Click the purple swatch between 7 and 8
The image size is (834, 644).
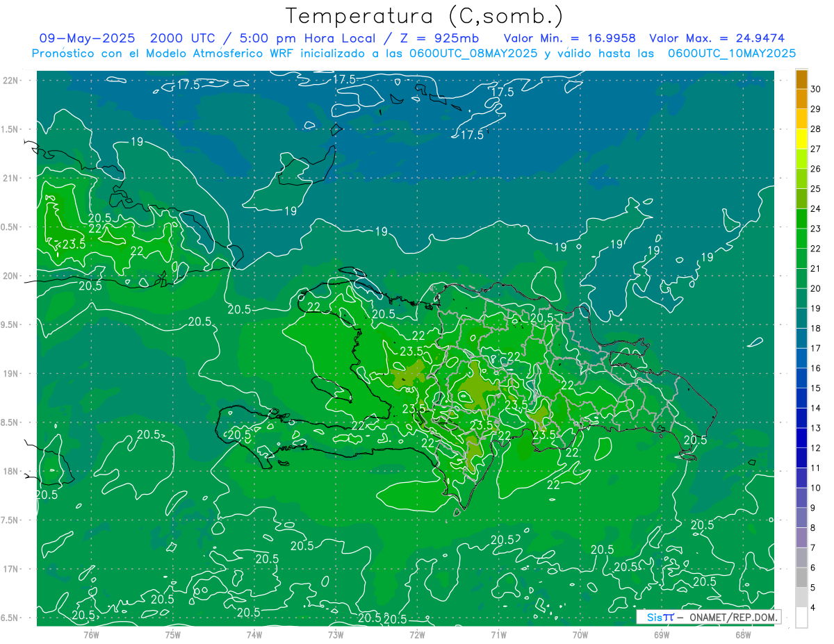click(801, 538)
